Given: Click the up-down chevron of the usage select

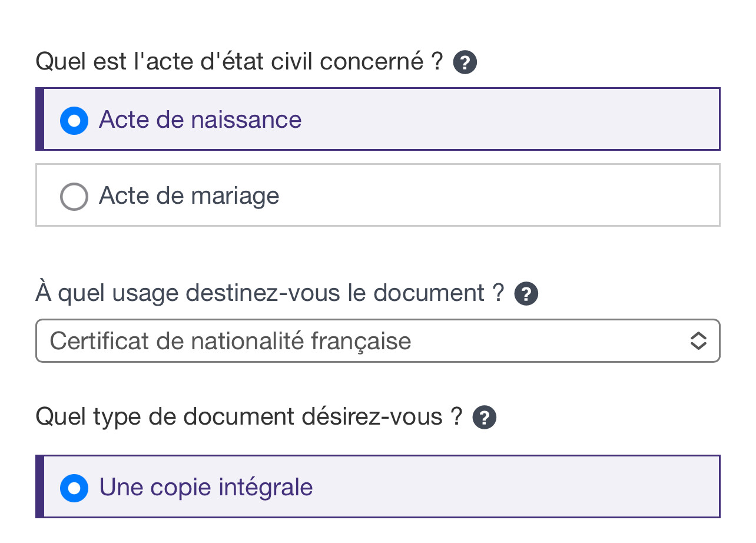Looking at the screenshot, I should click(x=698, y=341).
